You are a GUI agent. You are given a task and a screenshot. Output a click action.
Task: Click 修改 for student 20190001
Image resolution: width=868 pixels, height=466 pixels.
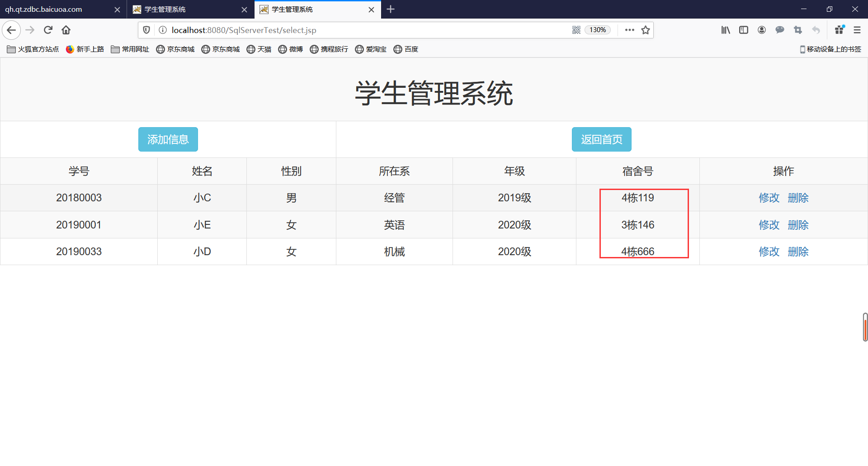[769, 224]
